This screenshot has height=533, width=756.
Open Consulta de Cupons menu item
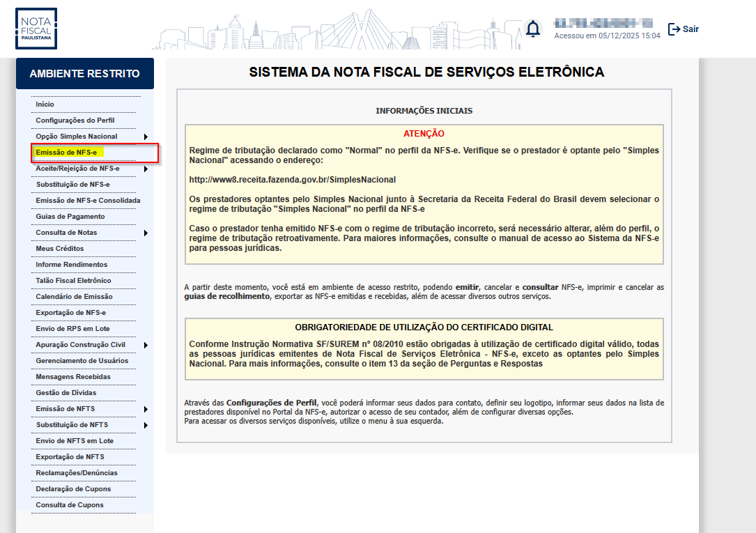(70, 505)
